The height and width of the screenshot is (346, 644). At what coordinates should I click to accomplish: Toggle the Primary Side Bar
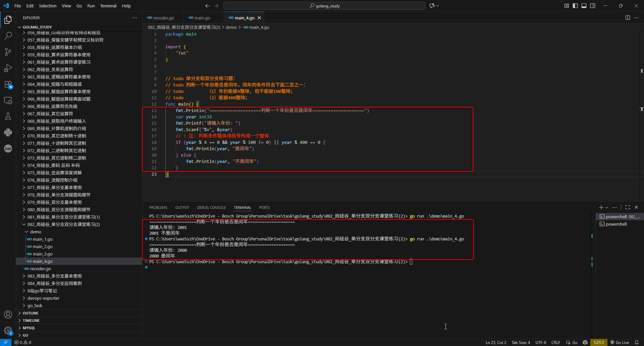pos(575,6)
